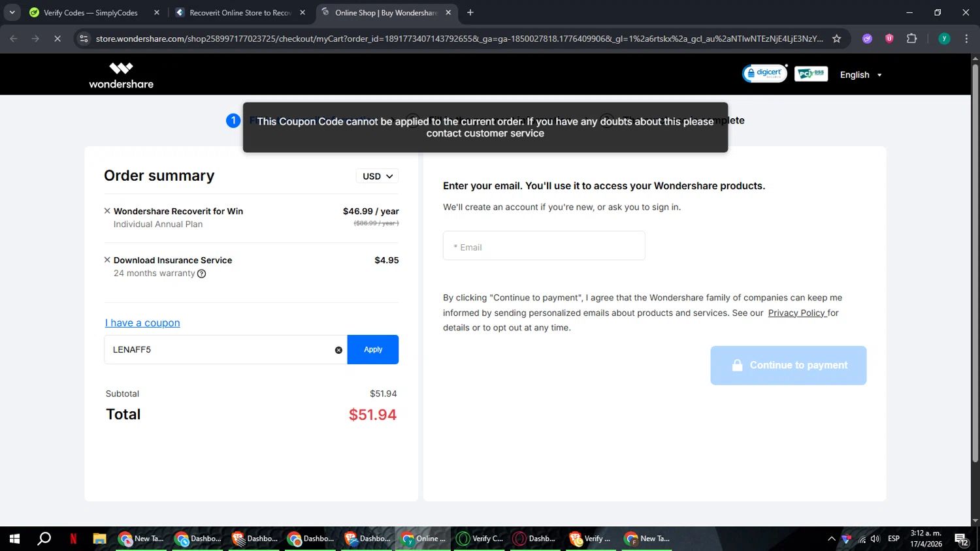Screen dimensions: 980x551
Task: Stop loading the page
Action: tap(57, 39)
